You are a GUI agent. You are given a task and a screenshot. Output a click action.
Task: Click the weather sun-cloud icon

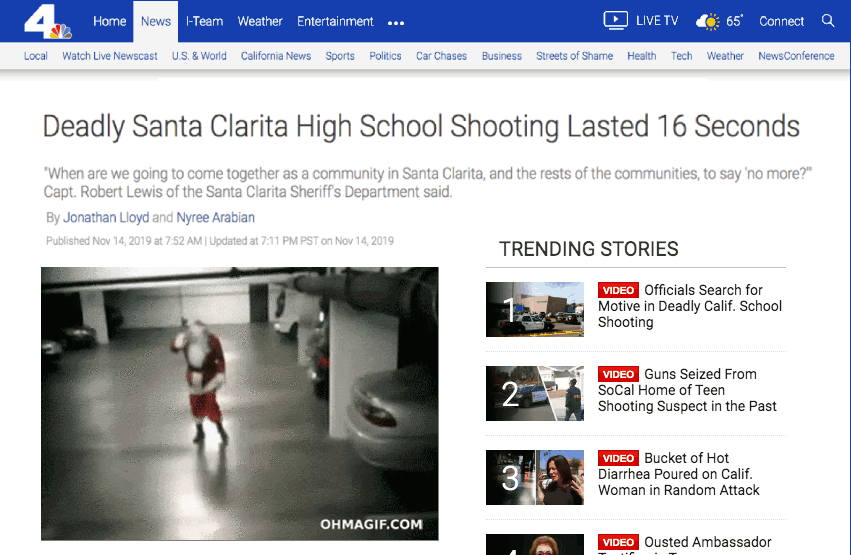coord(708,22)
